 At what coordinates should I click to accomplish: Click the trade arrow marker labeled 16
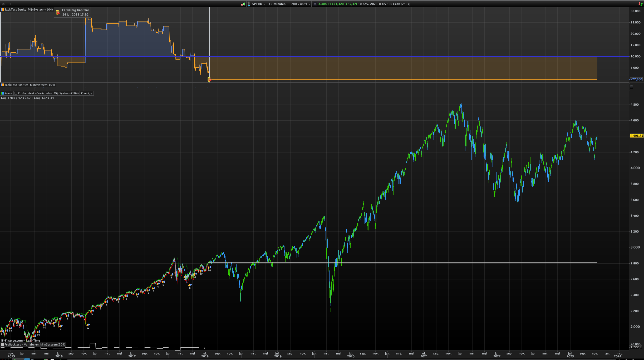point(38,332)
